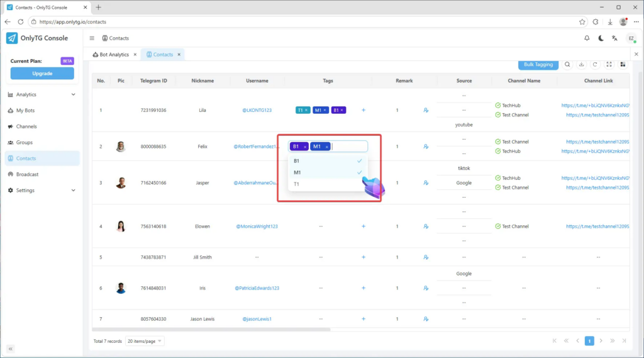Click the tag input field in Felix's row
This screenshot has width=644, height=358.
pyautogui.click(x=349, y=147)
